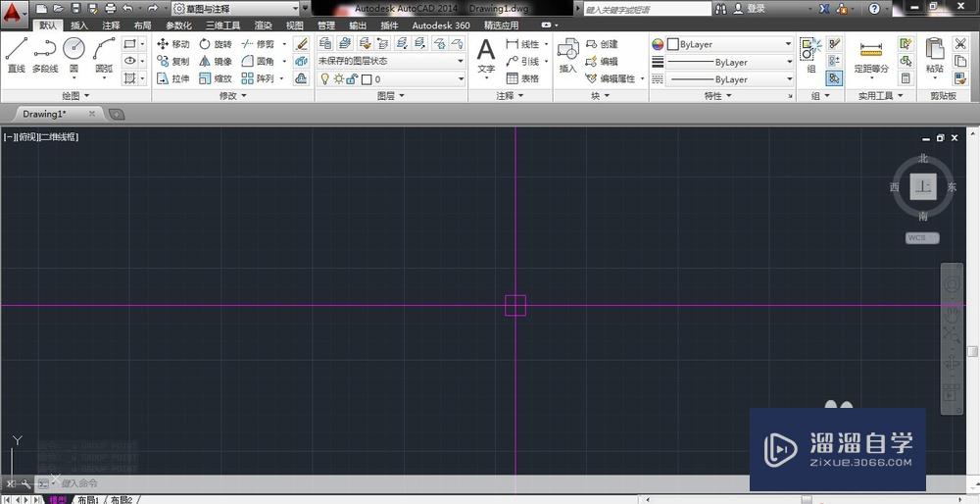Viewport: 980px width, 504px height.
Task: Choose the Ellipse draw tool icon
Action: click(130, 61)
